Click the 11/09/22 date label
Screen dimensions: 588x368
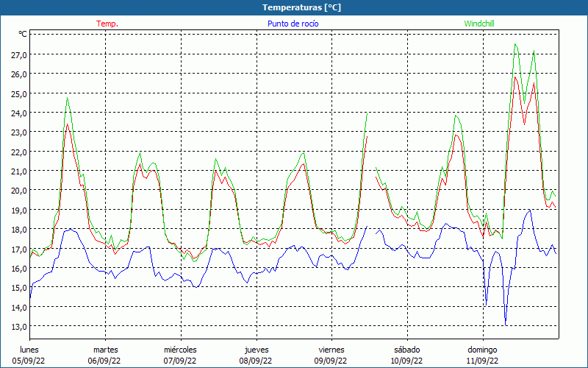point(482,361)
